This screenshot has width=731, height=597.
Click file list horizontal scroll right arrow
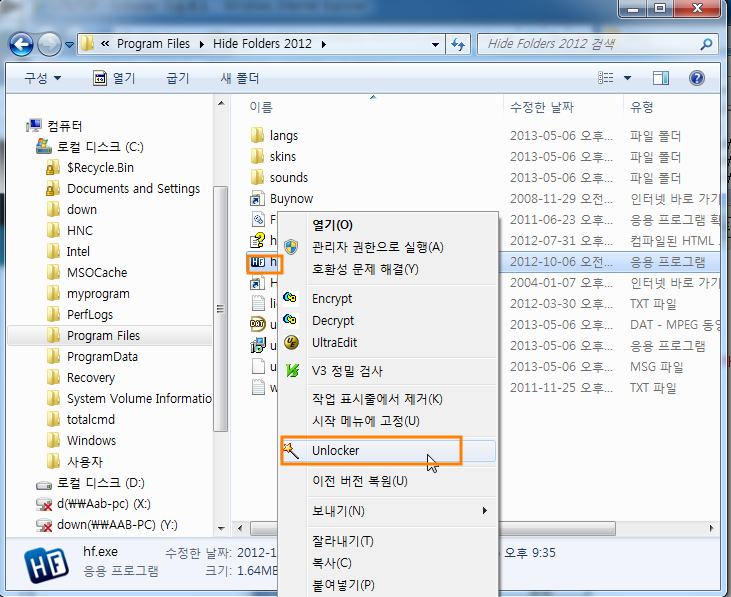[x=712, y=528]
